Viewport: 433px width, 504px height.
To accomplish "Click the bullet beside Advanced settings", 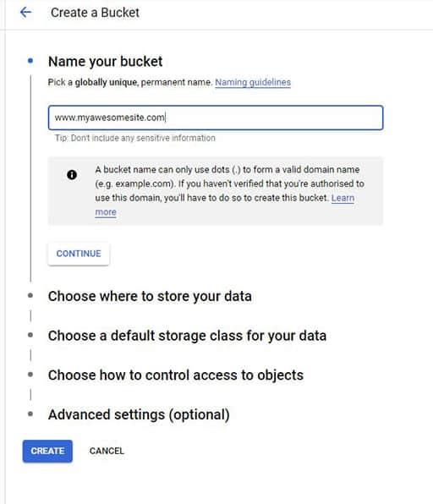I will pos(30,414).
